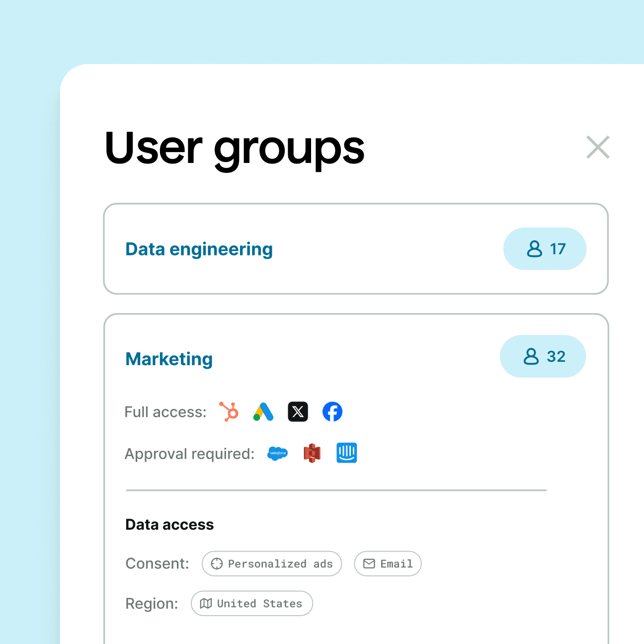Toggle the United States region chip
This screenshot has height=644, width=644.
(251, 603)
